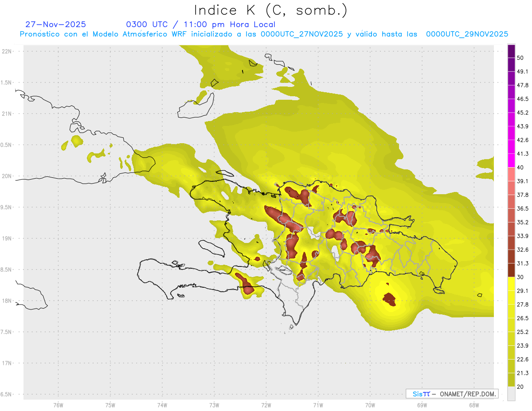Screen dimensions: 532x411
Task: Click the isolated dark red patch over the sea near 18N
Action: coord(390,300)
